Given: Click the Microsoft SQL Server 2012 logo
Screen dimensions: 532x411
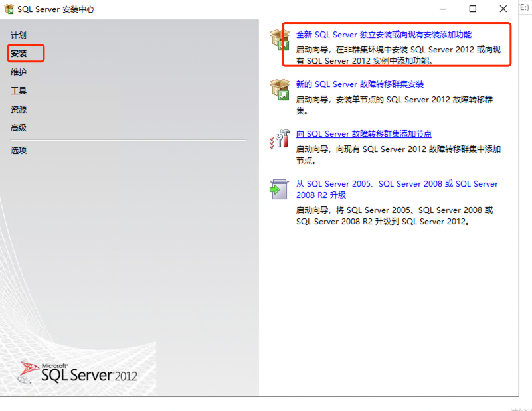Looking at the screenshot, I should pyautogui.click(x=78, y=372).
